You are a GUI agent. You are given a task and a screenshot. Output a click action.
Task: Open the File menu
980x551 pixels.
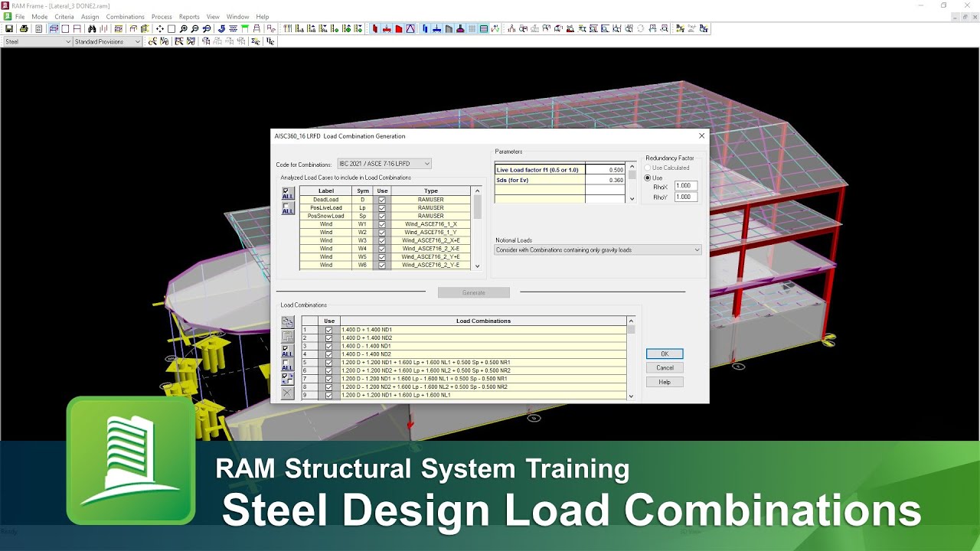click(20, 17)
